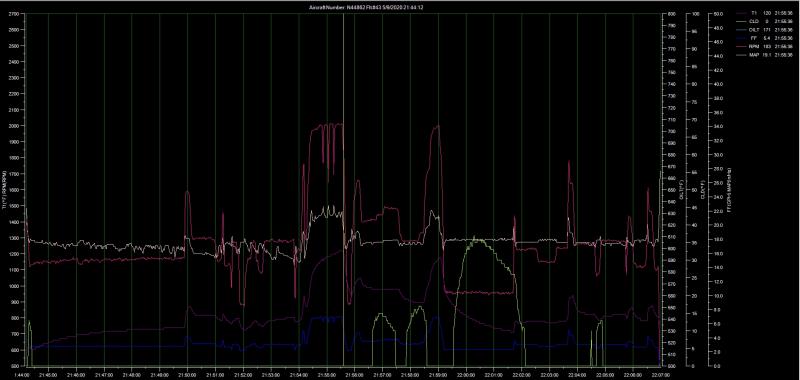Select the OILT legend entry

[764, 30]
